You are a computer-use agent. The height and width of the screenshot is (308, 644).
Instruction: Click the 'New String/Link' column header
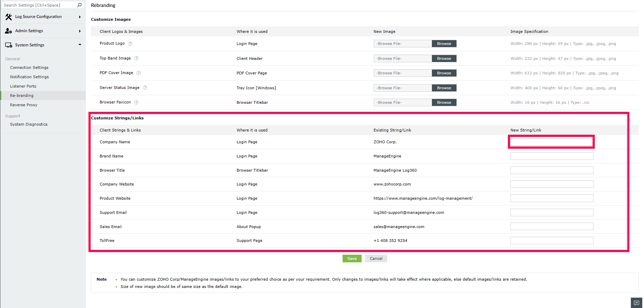(526, 130)
